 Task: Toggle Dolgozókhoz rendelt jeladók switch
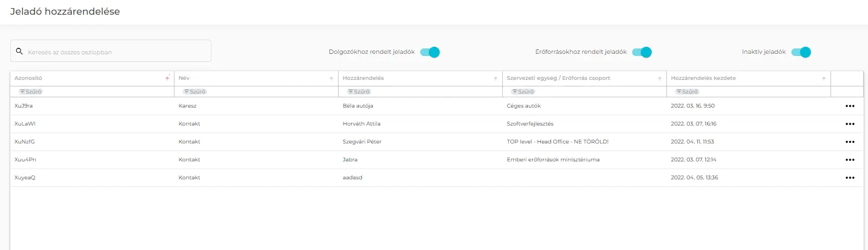coord(430,52)
